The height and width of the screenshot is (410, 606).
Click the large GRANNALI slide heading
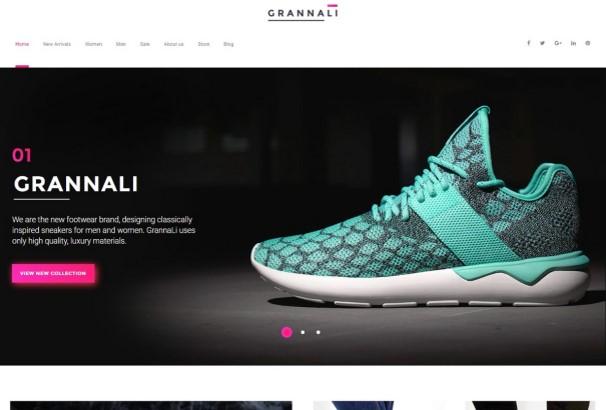pyautogui.click(x=76, y=184)
